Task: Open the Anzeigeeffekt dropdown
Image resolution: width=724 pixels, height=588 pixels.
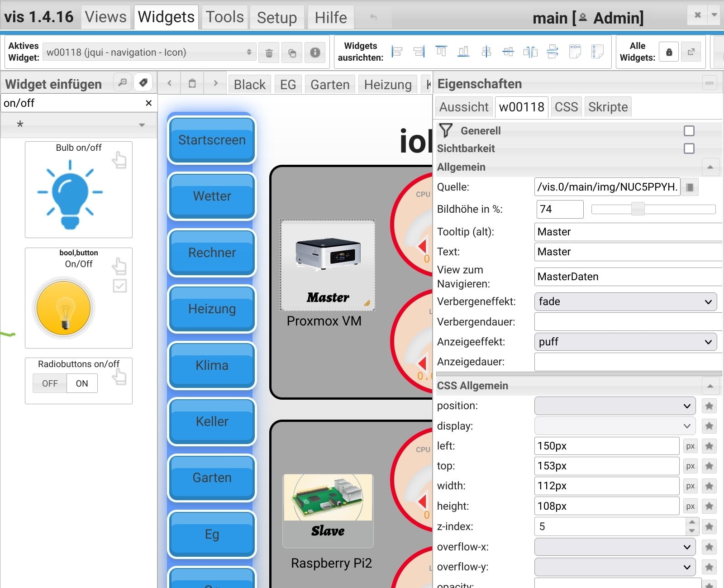Action: [x=625, y=342]
